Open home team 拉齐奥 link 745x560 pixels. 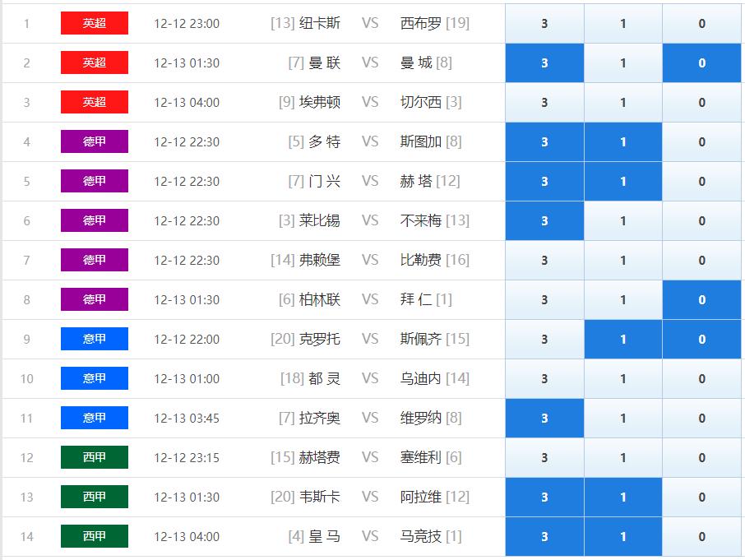[x=320, y=418]
